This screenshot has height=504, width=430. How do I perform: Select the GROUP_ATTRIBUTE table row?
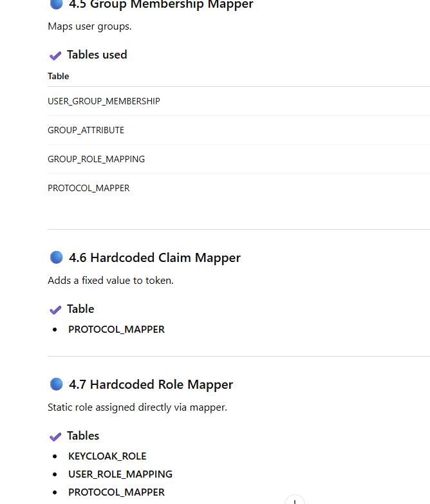tap(86, 130)
